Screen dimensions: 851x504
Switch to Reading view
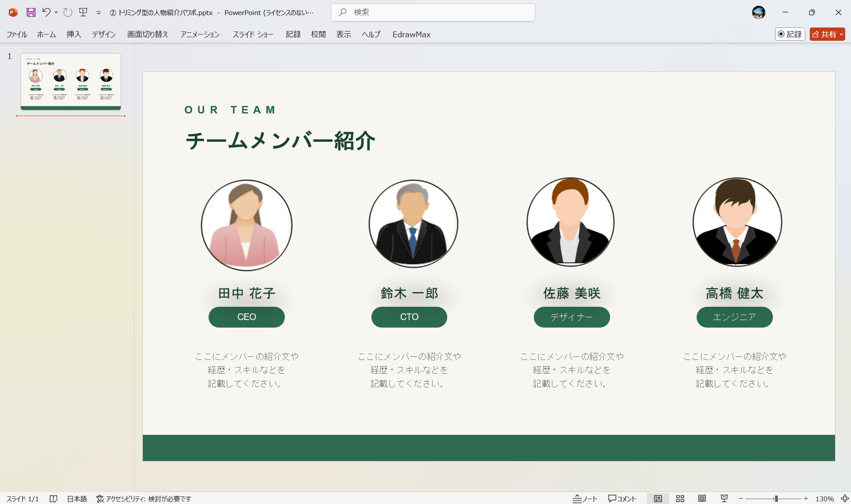(x=702, y=498)
